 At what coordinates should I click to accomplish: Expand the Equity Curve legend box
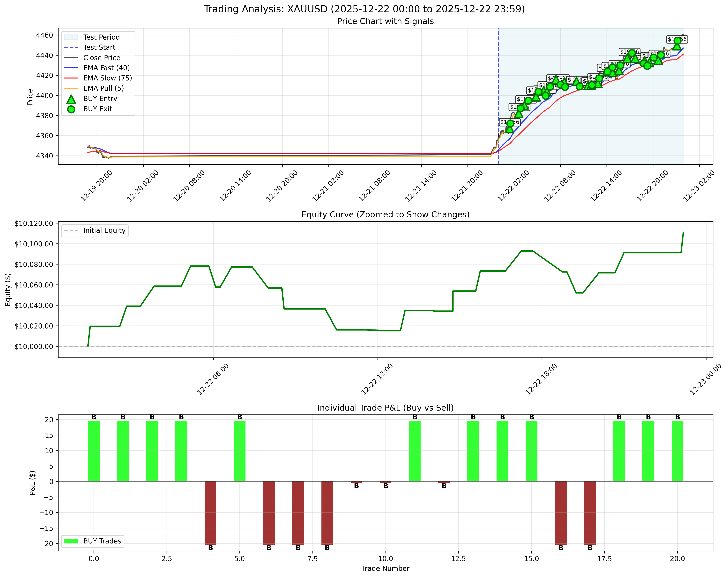click(x=95, y=230)
